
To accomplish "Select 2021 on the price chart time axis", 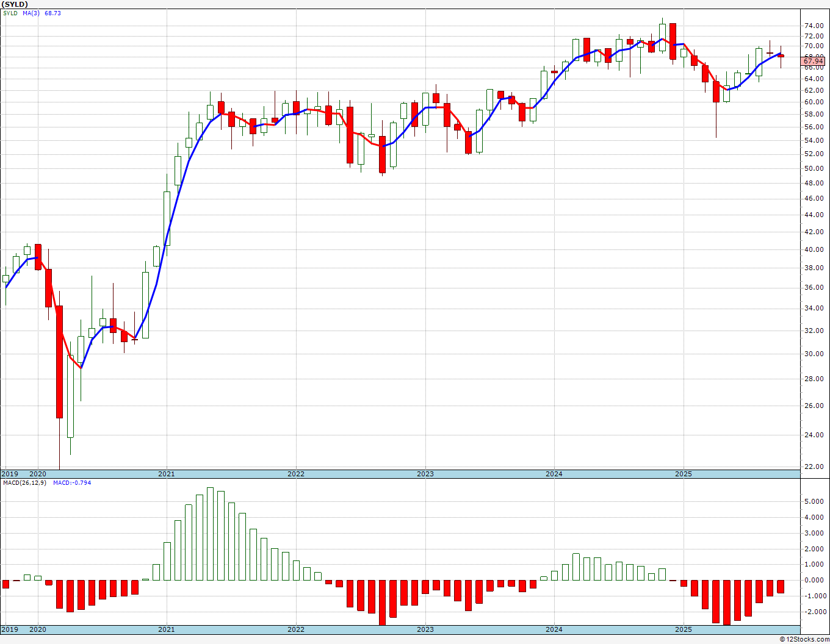I will tap(167, 474).
